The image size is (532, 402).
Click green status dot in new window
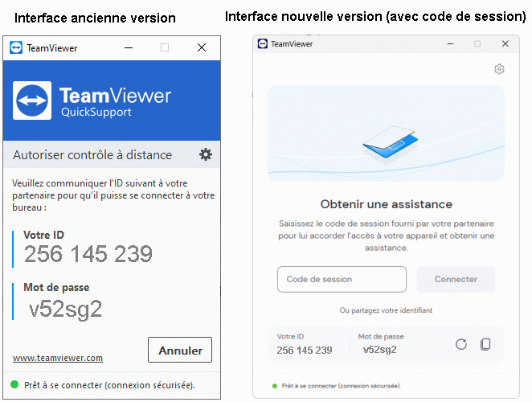pyautogui.click(x=275, y=386)
